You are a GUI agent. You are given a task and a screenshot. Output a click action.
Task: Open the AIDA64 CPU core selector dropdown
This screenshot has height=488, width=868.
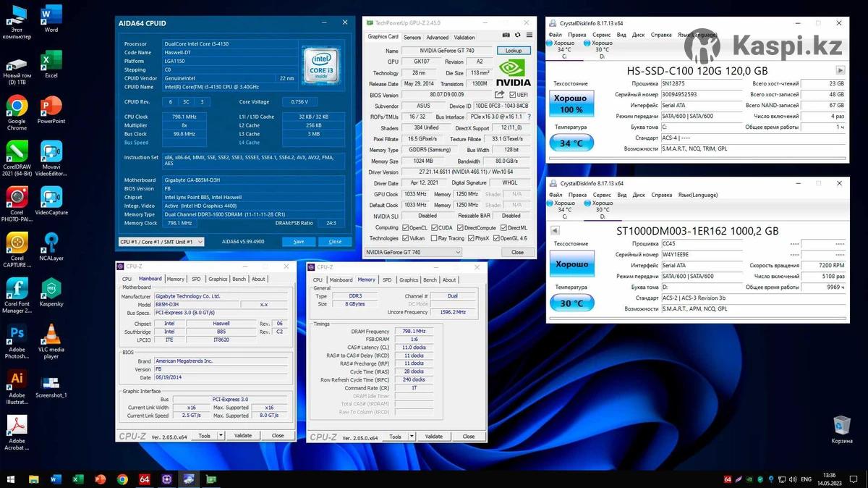161,242
